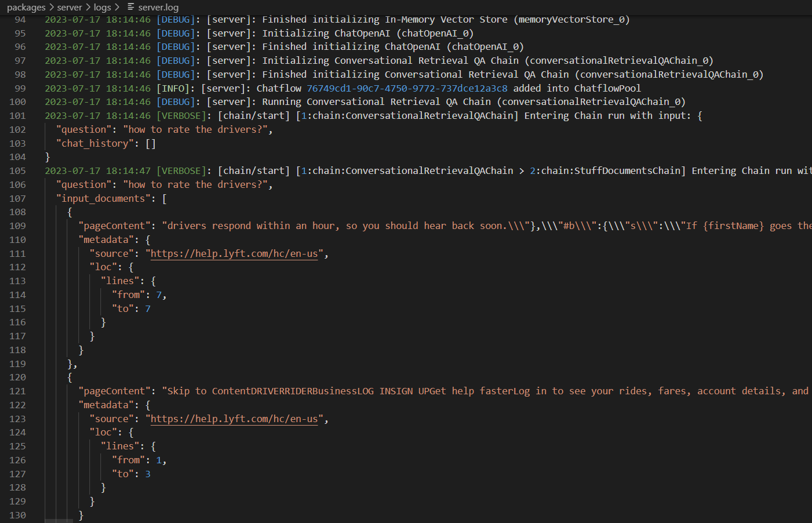The height and width of the screenshot is (523, 812).
Task: Click the server.log breadcrumb file name
Action: 158,7
